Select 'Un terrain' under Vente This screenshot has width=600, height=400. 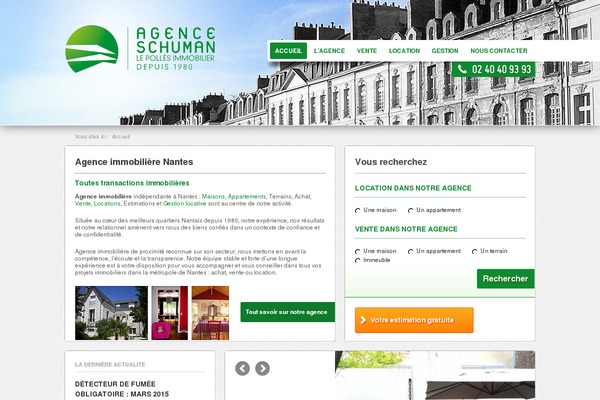pyautogui.click(x=474, y=251)
